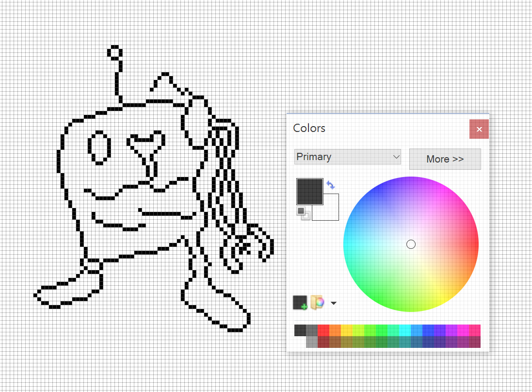Select the primary dark color swatch

tap(310, 192)
